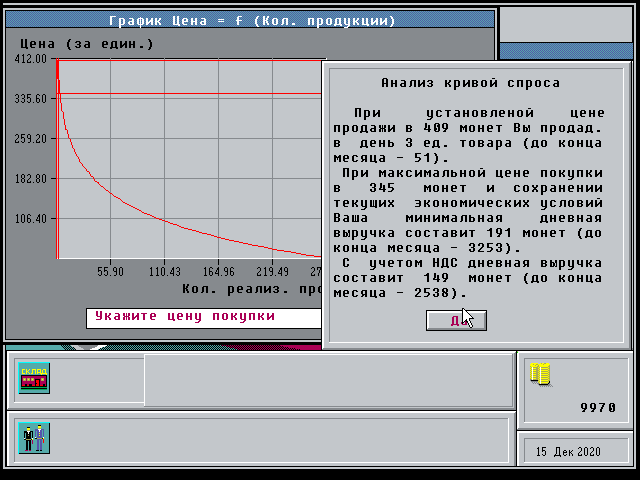The image size is (640, 480).
Task: Click the date 15 Дек 2020
Action: click(x=568, y=452)
